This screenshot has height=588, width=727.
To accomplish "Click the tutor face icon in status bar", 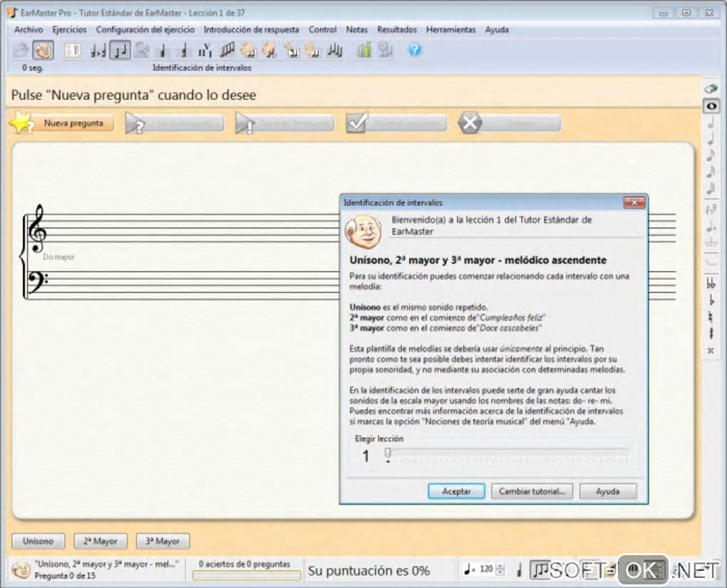I will (21, 570).
